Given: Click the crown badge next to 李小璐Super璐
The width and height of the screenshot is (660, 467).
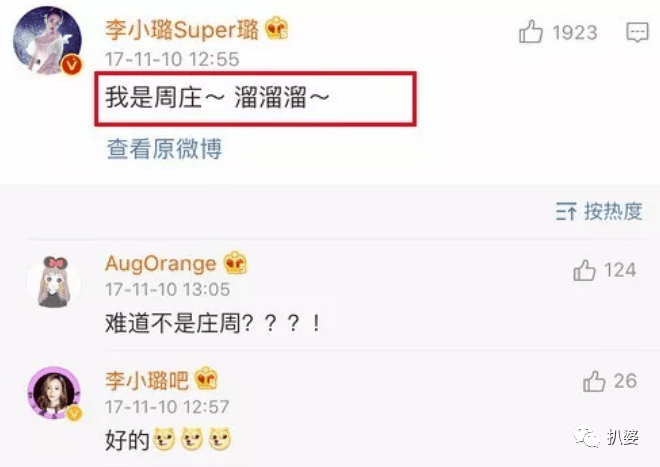Looking at the screenshot, I should (x=277, y=28).
